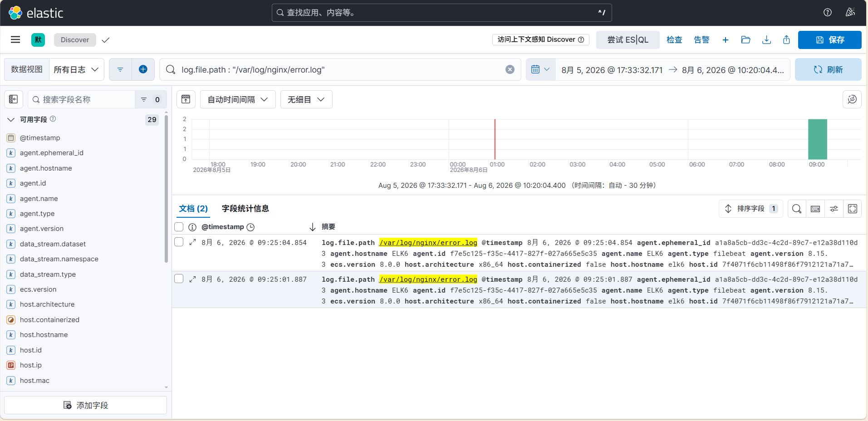The image size is (868, 421).
Task: Open the 自动时间间隔 interval dropdown
Action: tap(238, 99)
